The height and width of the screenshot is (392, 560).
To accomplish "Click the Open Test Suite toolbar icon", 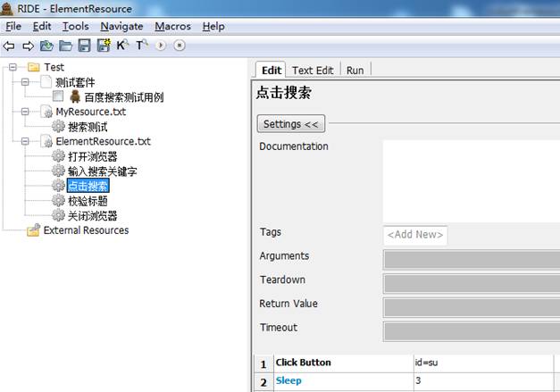I will point(46,46).
